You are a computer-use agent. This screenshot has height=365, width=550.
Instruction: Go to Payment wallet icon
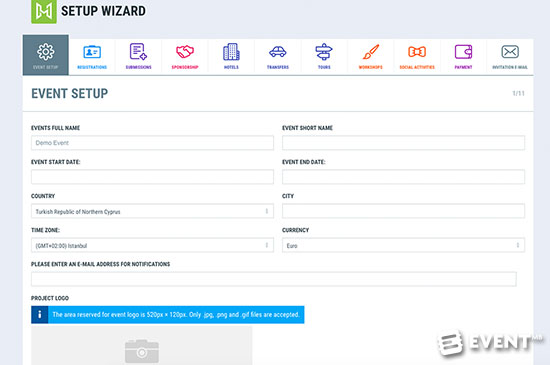click(x=463, y=52)
